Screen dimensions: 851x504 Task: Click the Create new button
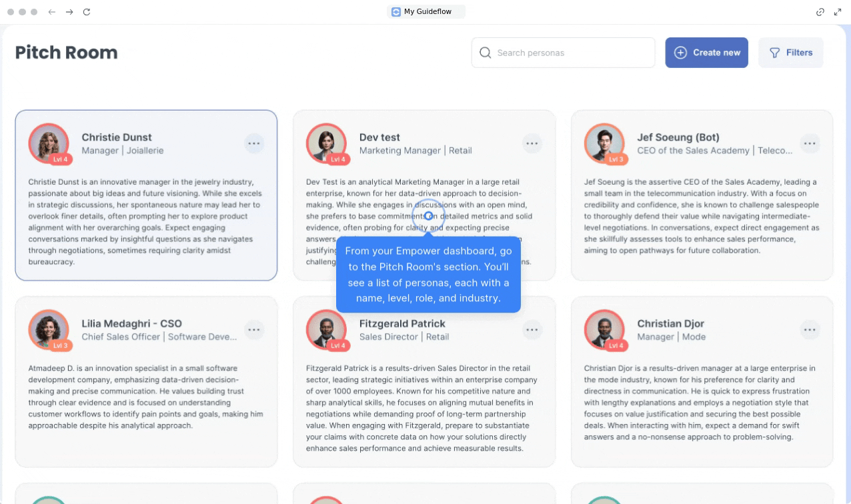(x=706, y=53)
